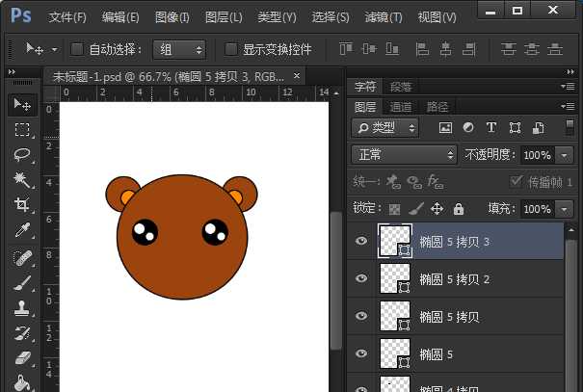Viewport: 583px width, 392px height.
Task: Click the lock all padlock icon
Action: [x=458, y=208]
